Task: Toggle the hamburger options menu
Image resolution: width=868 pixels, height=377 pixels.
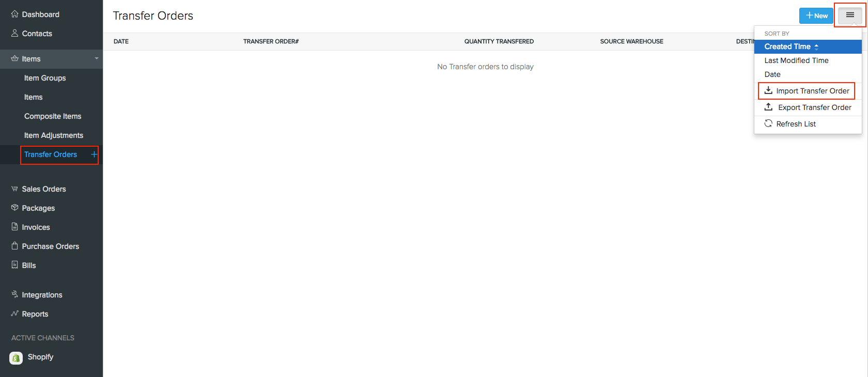Action: coord(850,15)
